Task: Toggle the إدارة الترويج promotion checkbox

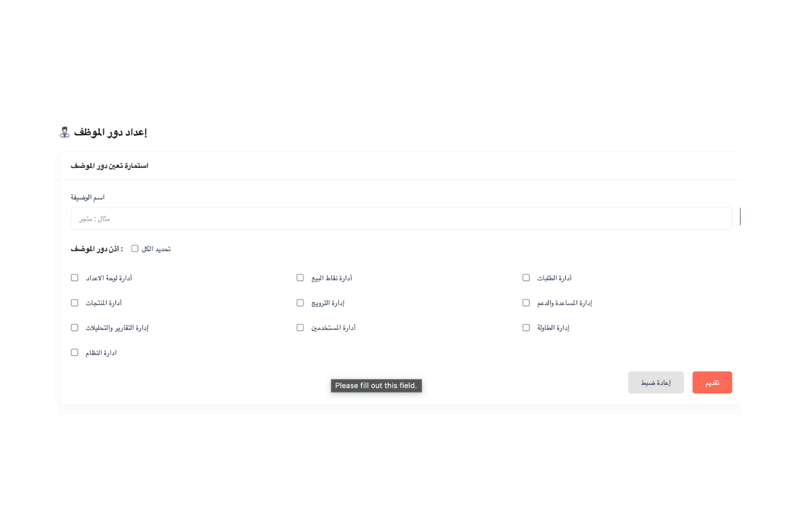Action: pyautogui.click(x=300, y=303)
